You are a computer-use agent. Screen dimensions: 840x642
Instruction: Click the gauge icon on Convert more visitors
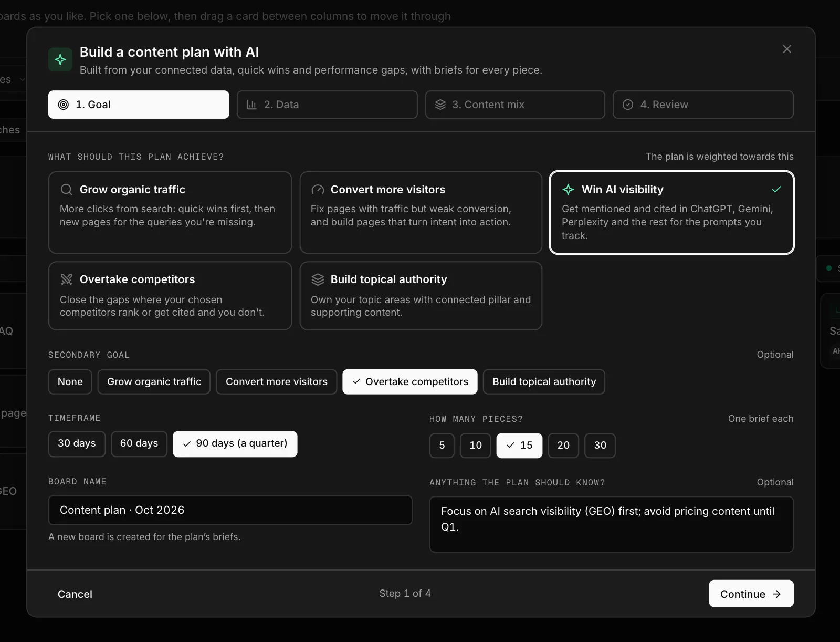pyautogui.click(x=318, y=189)
